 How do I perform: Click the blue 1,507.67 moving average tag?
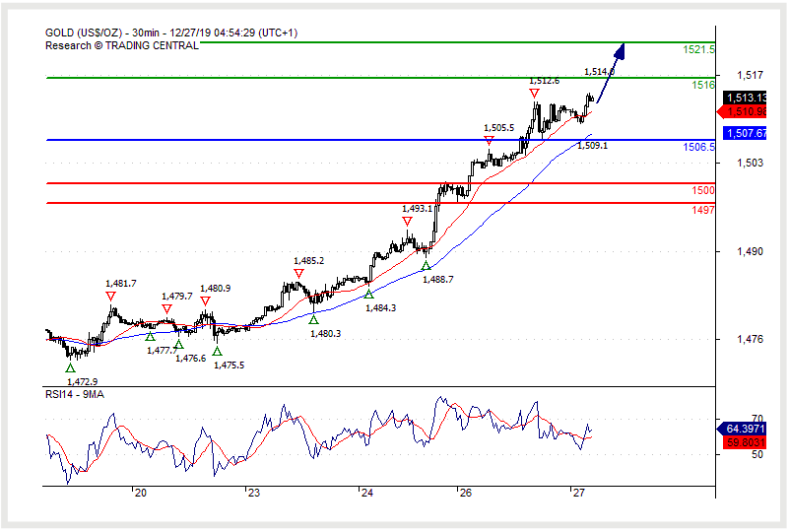click(x=746, y=133)
